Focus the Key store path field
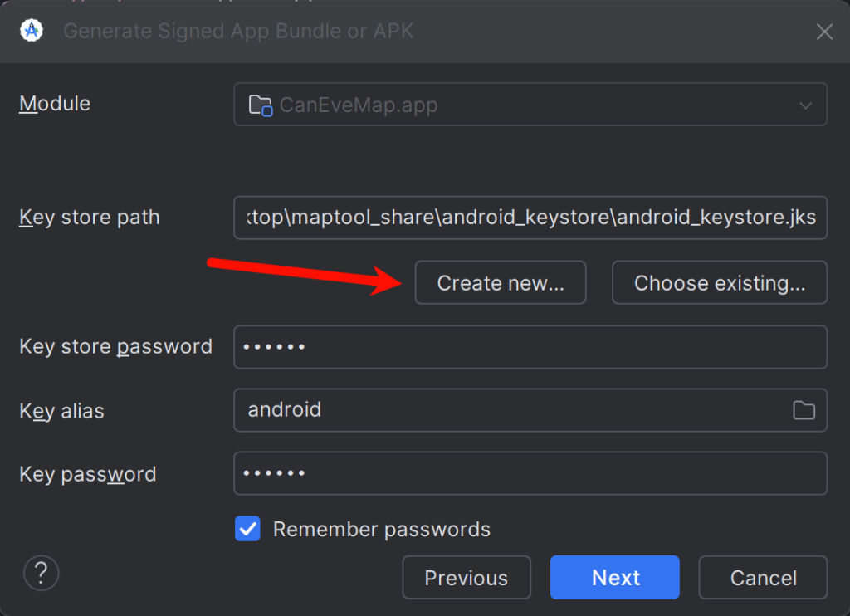This screenshot has width=850, height=616. click(530, 218)
